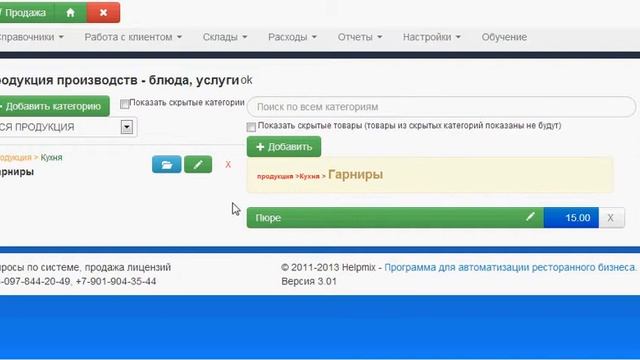The width and height of the screenshot is (640, 360).
Task: Focus the Поиск по всем категориям field
Action: [441, 107]
